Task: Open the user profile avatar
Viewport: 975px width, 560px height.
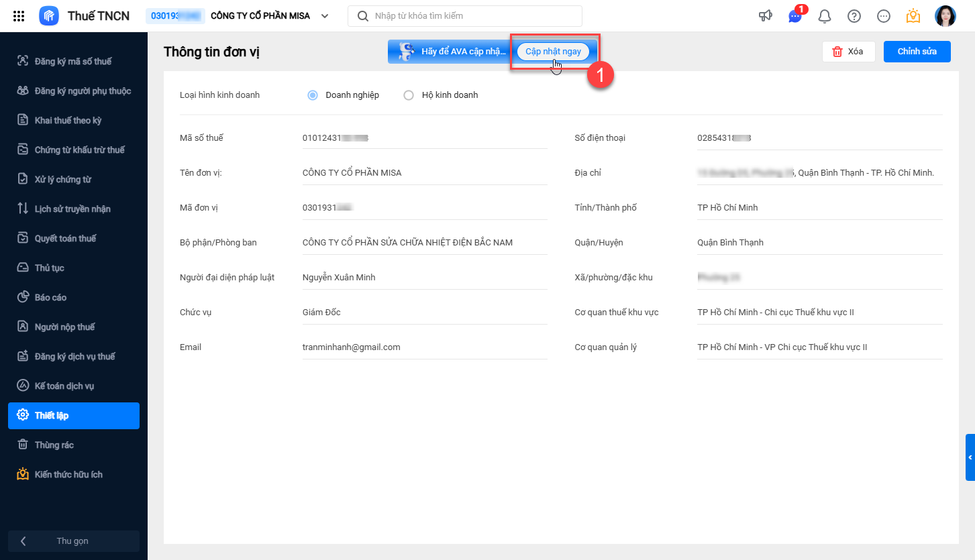Action: tap(945, 16)
